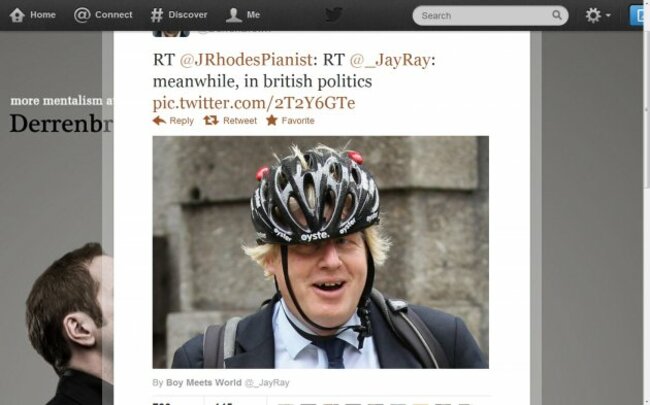
Task: Open the @JRhodesPianist mention link
Action: (246, 60)
